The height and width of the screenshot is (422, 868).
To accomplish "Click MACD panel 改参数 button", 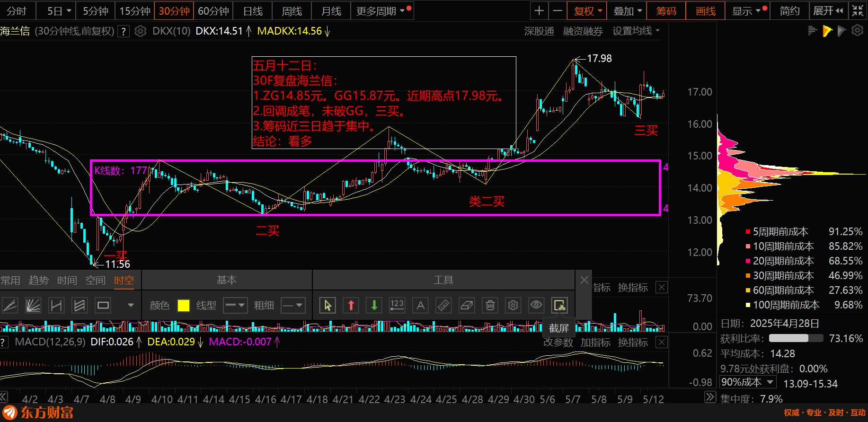I will (x=558, y=342).
